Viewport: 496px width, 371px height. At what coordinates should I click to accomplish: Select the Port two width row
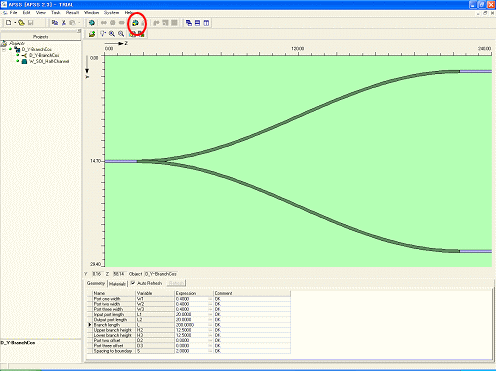pos(189,304)
